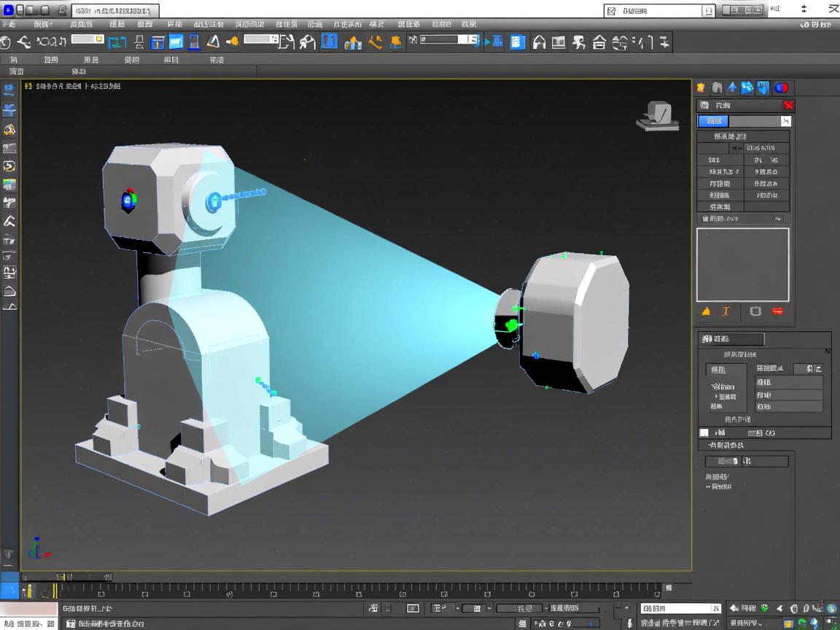Screen dimensions: 840x630
Task: Select the first ribbon tab below the main toolbar
Action: (13, 60)
